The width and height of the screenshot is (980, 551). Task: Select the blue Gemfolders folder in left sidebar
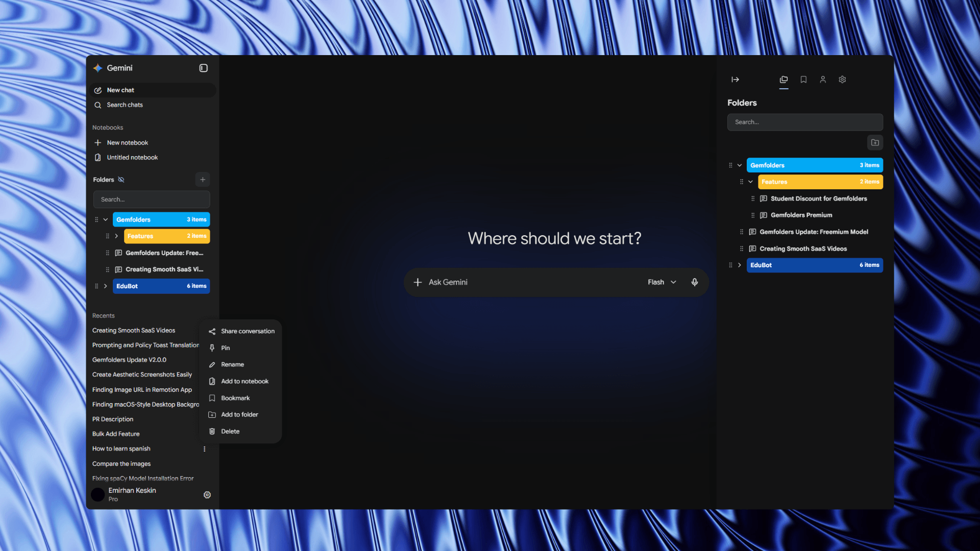pos(161,219)
